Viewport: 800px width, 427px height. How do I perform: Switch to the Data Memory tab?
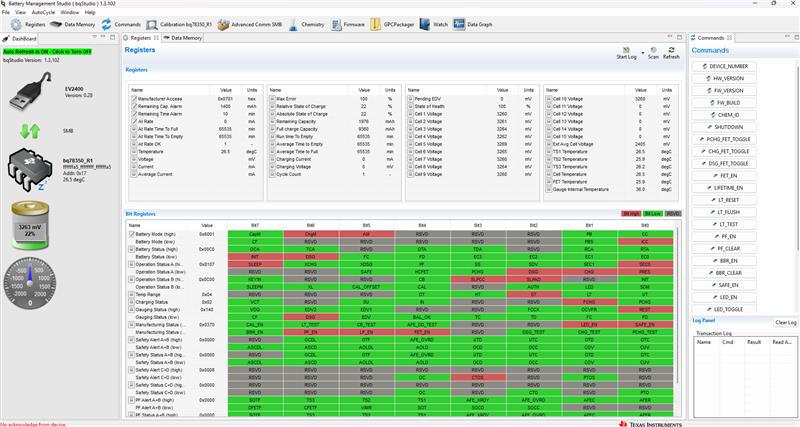(183, 38)
